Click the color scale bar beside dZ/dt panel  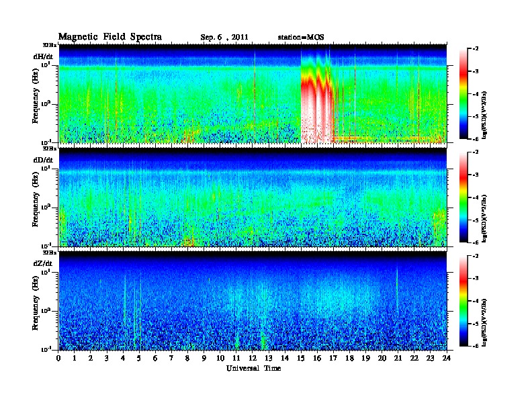coord(463,301)
